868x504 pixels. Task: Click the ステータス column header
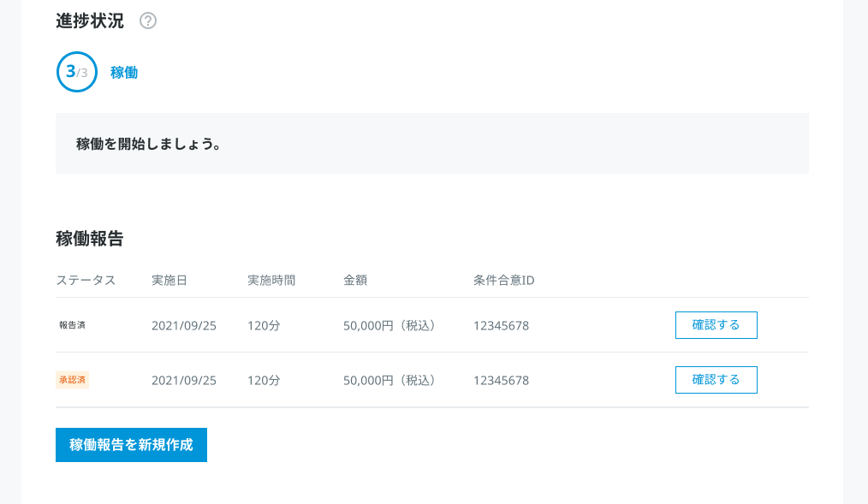pos(86,281)
